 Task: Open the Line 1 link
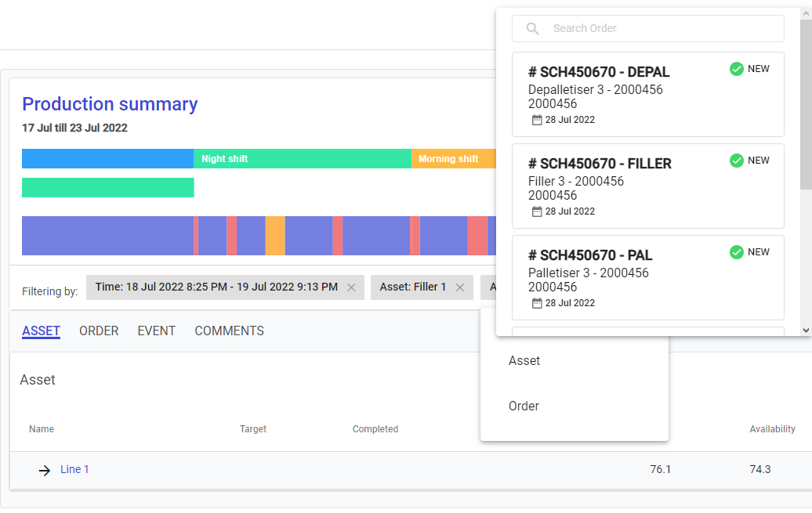pyautogui.click(x=74, y=469)
